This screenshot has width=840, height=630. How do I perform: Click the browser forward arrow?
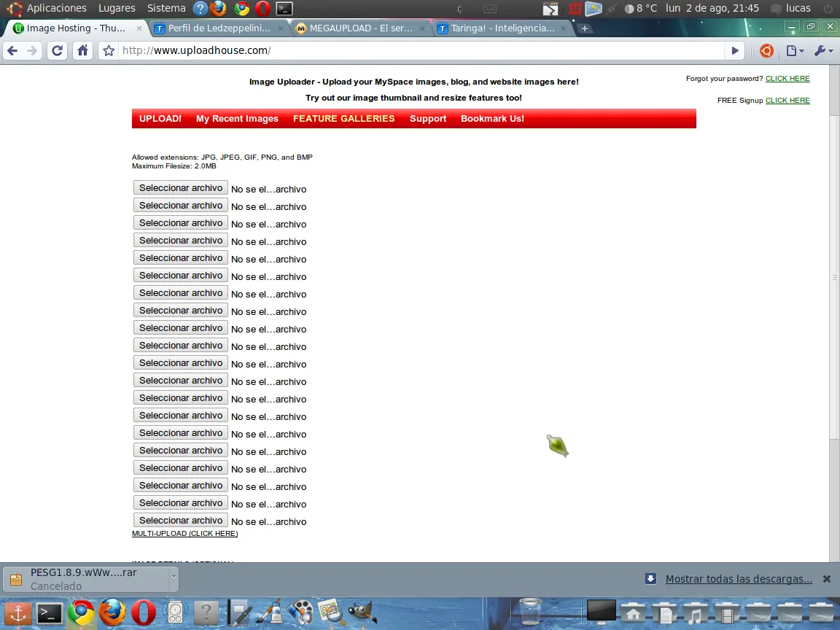click(31, 51)
